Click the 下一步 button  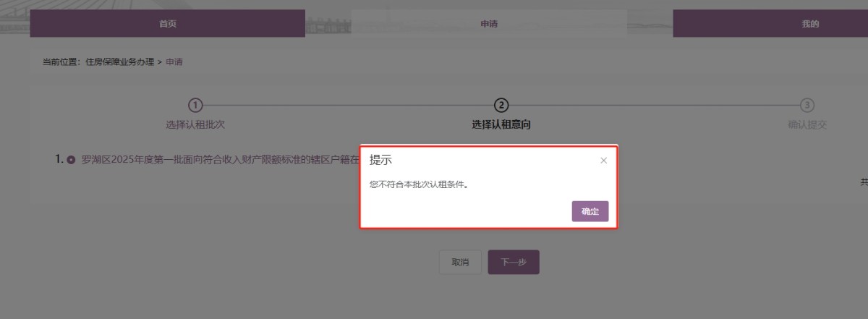pos(514,262)
